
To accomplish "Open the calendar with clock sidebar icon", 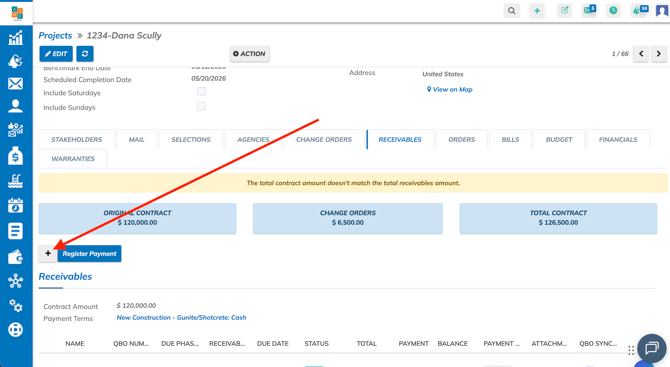I will [15, 206].
